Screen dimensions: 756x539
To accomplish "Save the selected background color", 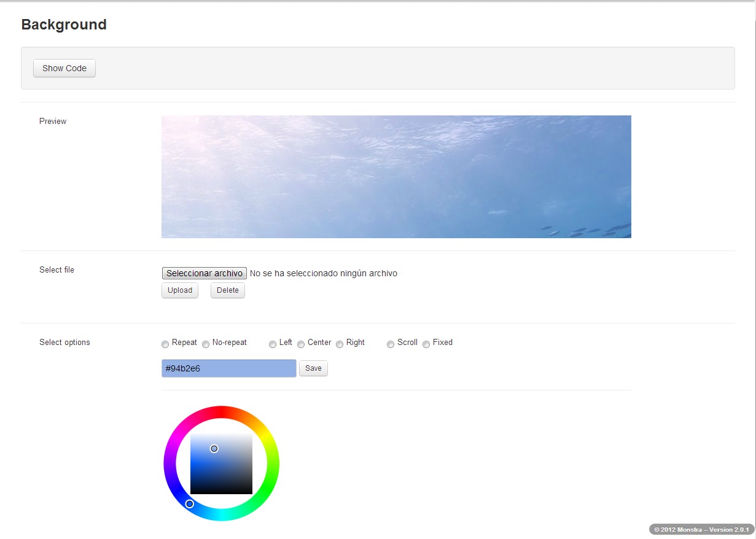I will click(x=313, y=368).
